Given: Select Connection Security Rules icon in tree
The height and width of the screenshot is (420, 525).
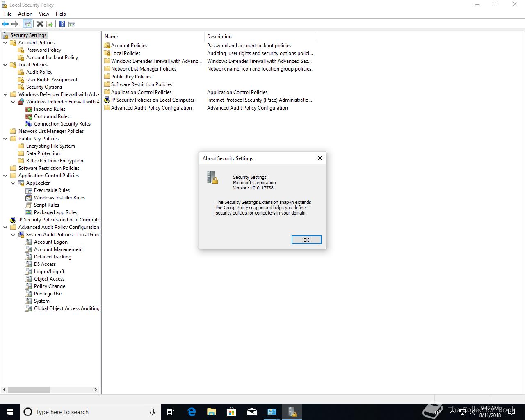Looking at the screenshot, I should click(29, 124).
